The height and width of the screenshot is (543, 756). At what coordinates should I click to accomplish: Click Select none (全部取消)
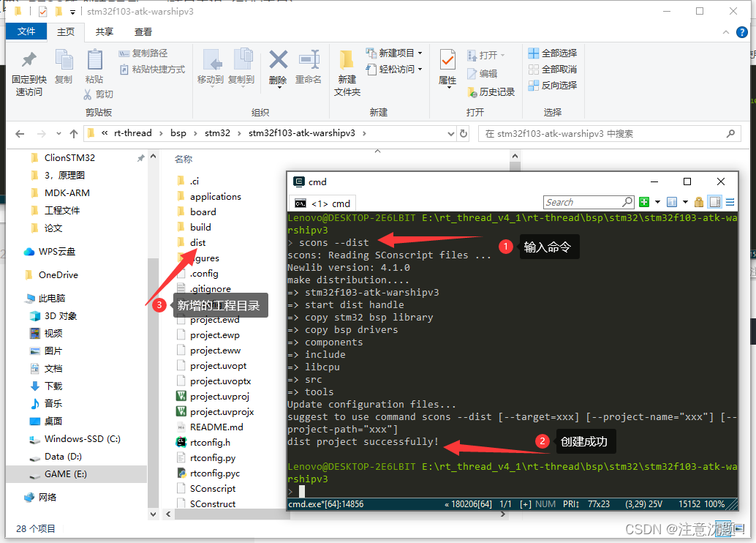coord(553,69)
